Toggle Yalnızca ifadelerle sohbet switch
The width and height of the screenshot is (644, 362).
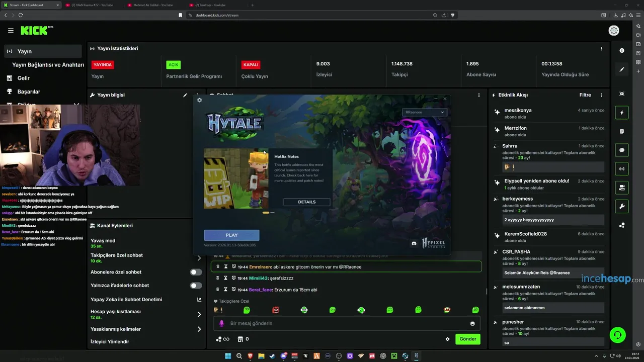pos(196,286)
